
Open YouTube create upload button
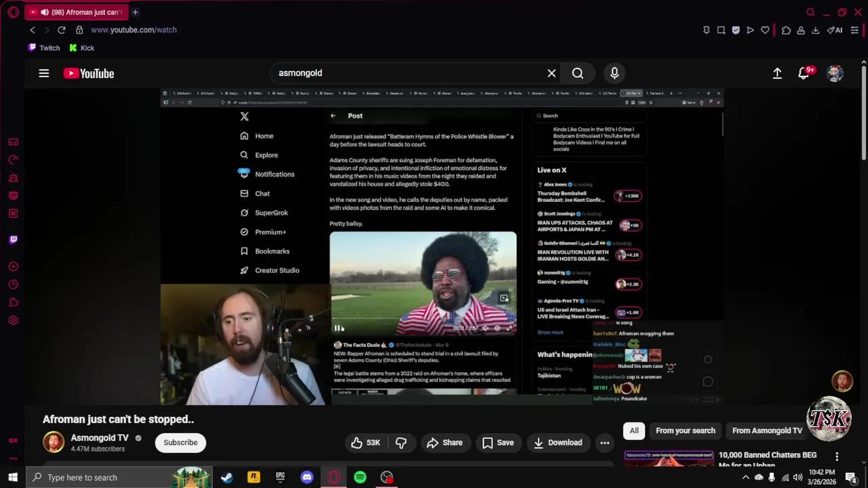pyautogui.click(x=777, y=73)
